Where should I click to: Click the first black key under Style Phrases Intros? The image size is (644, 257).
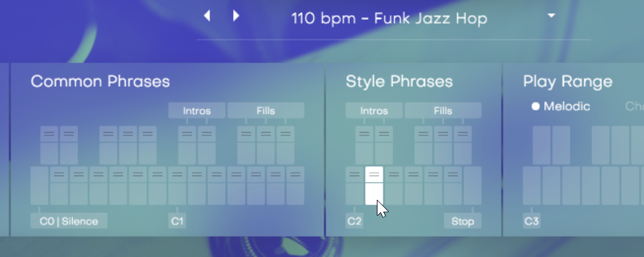pos(364,145)
